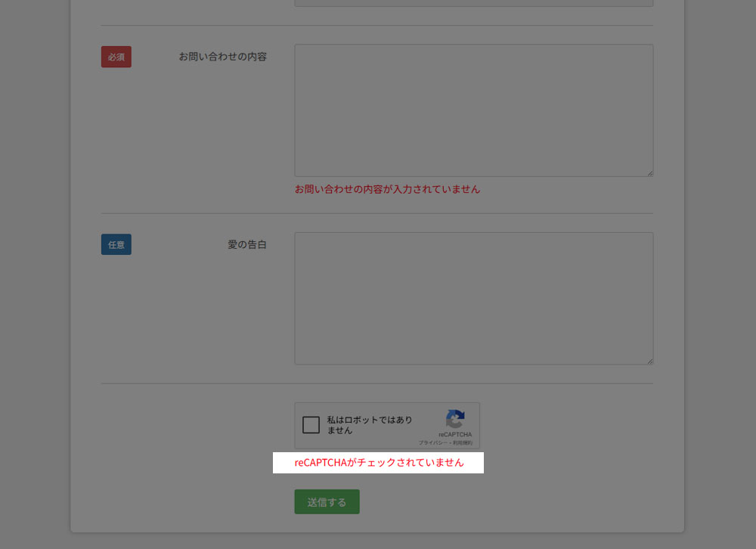Image resolution: width=756 pixels, height=549 pixels.
Task: Click the blue 任意 optional badge
Action: [x=116, y=244]
